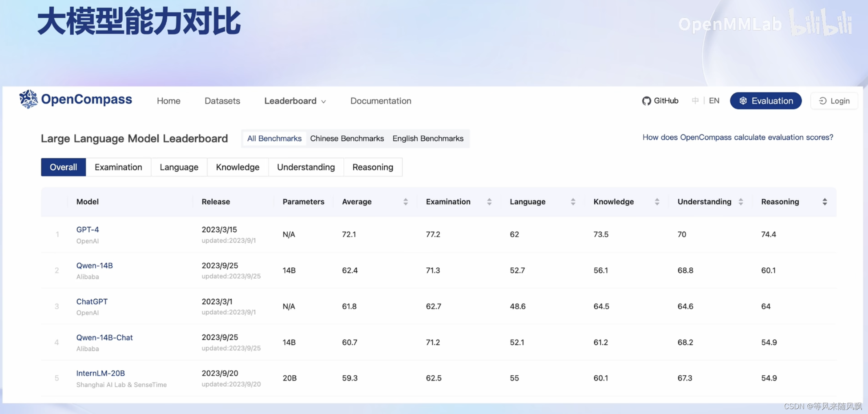Click Qwen-14B average score 62.4
The height and width of the screenshot is (414, 868).
pyautogui.click(x=350, y=270)
